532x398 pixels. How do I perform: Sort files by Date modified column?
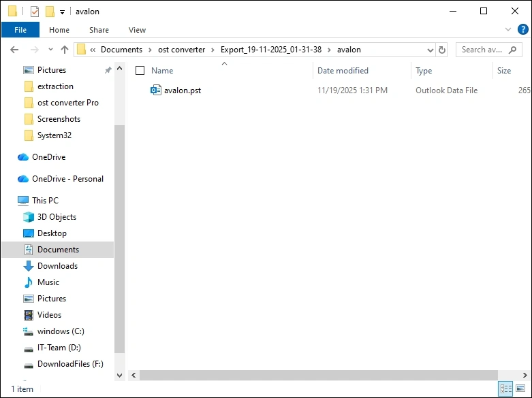coord(343,71)
